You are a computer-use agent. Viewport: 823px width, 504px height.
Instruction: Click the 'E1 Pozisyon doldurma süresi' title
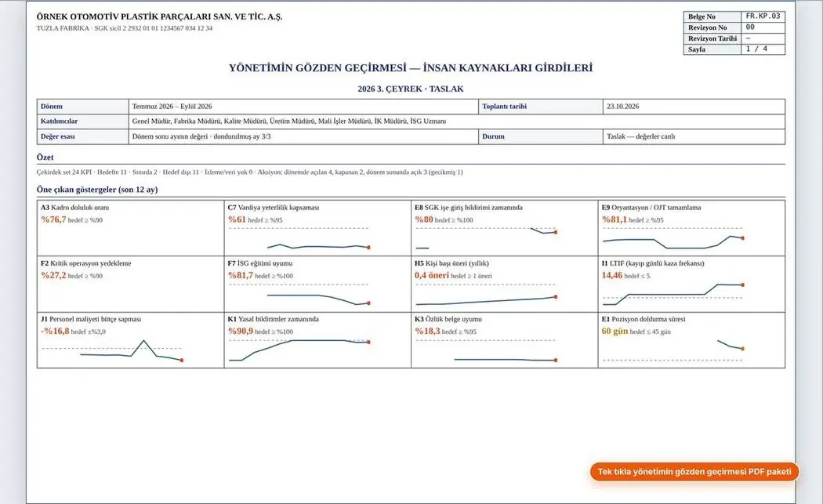coord(644,319)
